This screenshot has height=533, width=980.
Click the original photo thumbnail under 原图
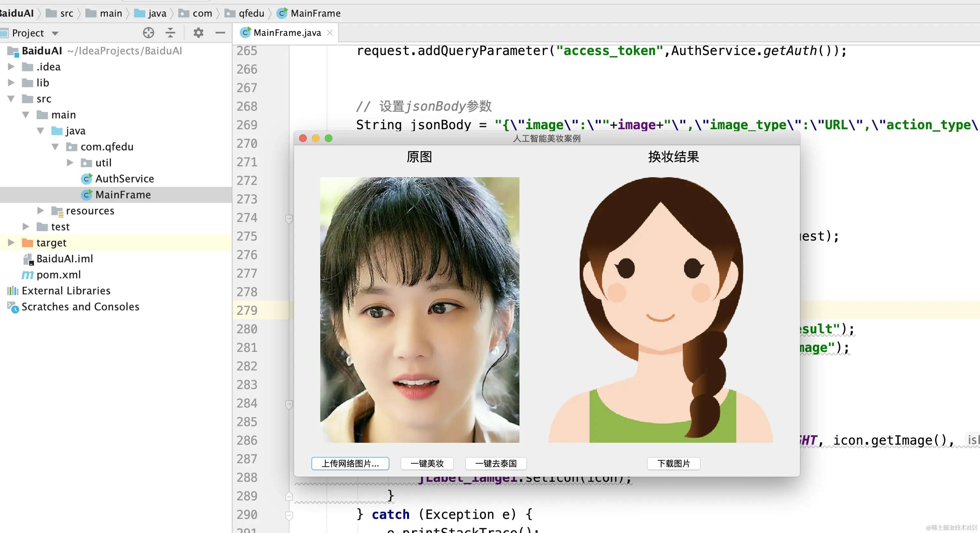coord(420,310)
